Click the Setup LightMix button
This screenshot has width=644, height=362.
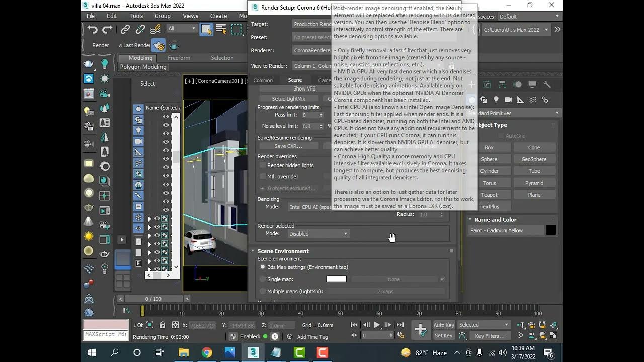click(288, 99)
